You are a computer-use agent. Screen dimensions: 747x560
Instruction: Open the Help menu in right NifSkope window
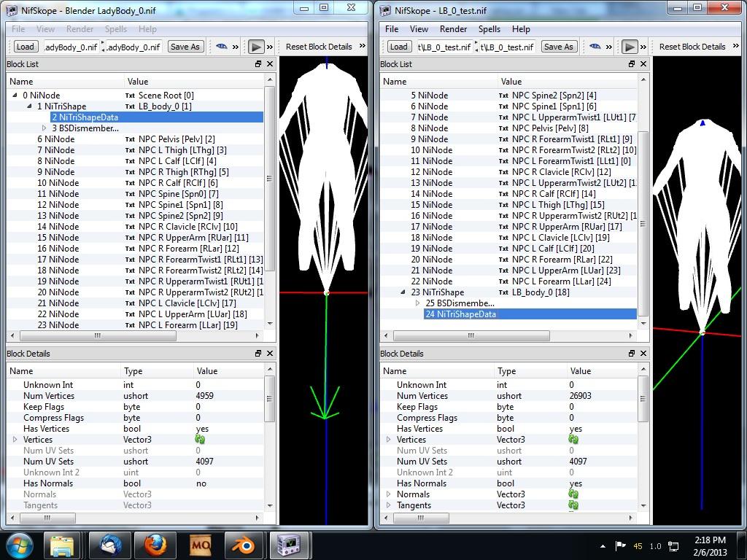[521, 29]
